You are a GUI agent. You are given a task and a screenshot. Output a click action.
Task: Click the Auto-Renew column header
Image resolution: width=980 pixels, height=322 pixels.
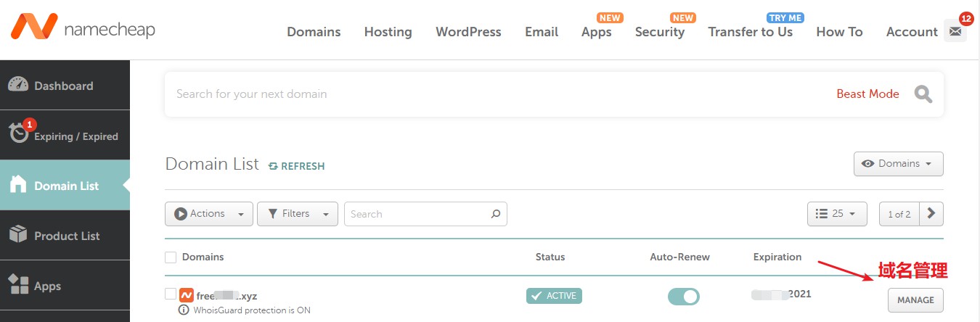(x=680, y=257)
